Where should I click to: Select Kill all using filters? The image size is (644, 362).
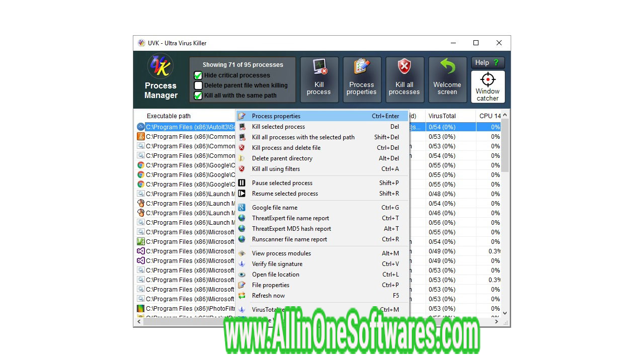[322, 169]
